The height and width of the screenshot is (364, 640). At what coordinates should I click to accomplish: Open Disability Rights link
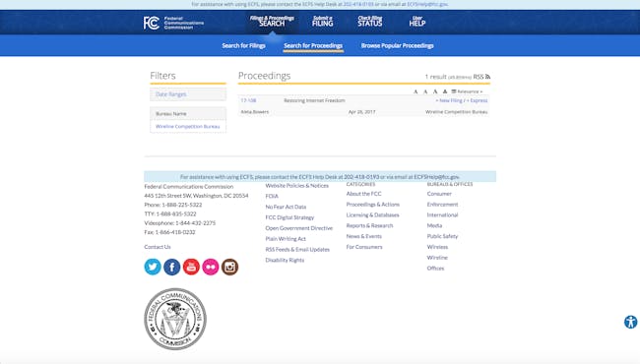point(285,260)
